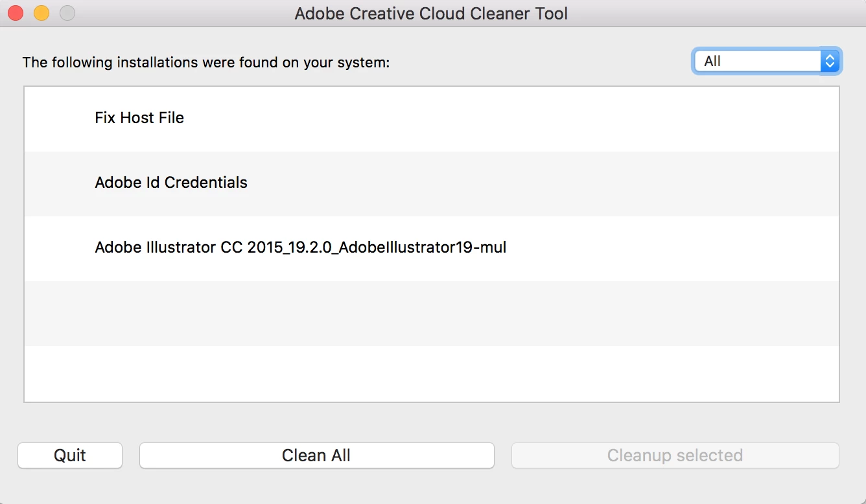Open the All filter dropdown
Viewport: 866px width, 504px height.
click(757, 62)
